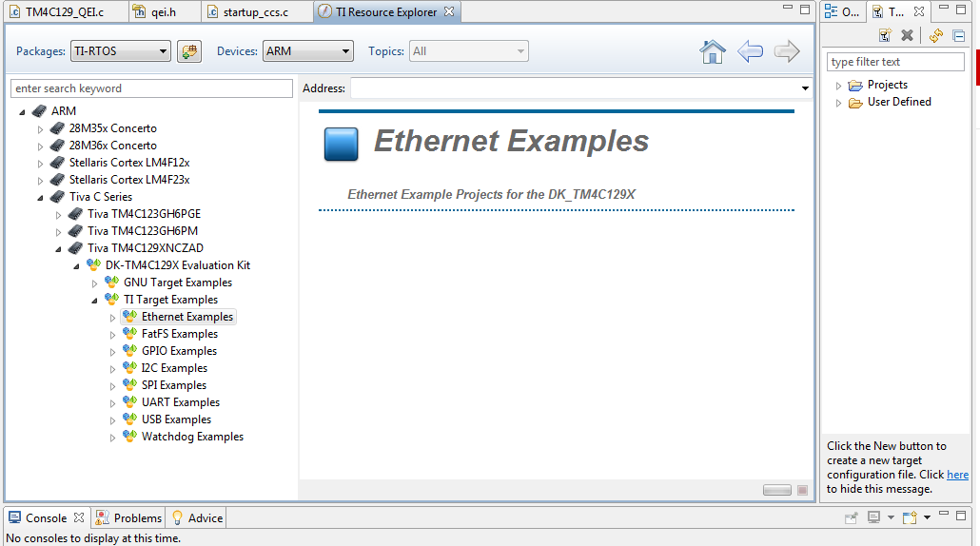Expand the User Defined folder
Viewport: 980px width, 546px height.
[839, 103]
